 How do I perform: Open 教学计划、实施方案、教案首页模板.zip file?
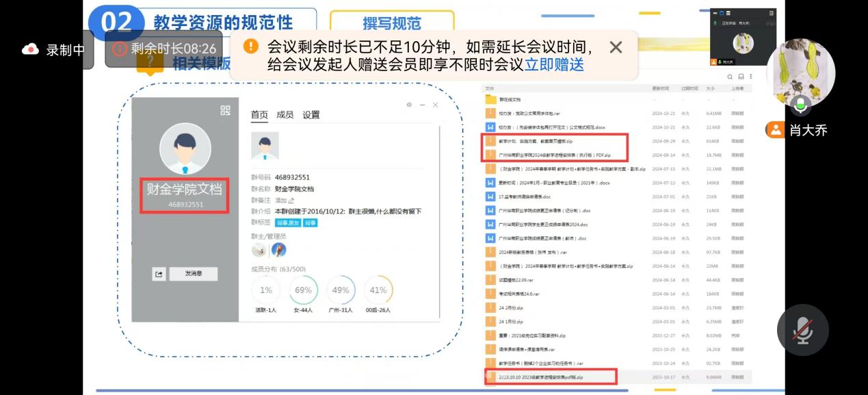[525, 141]
